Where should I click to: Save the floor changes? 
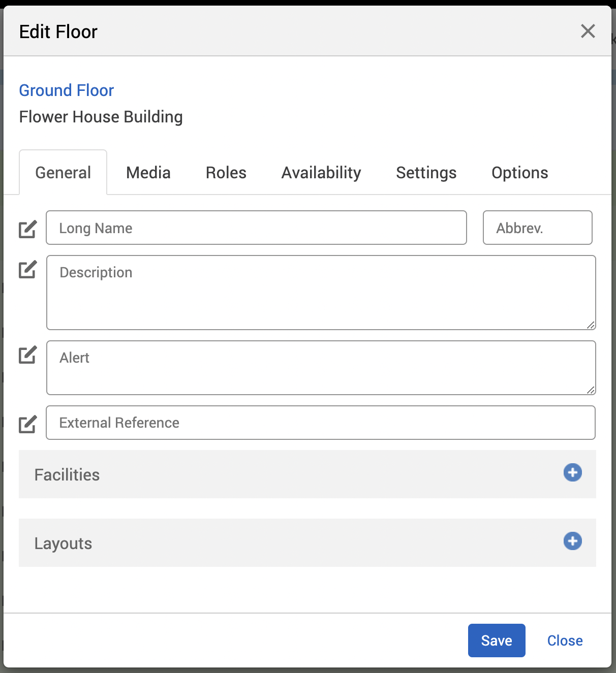coord(497,640)
